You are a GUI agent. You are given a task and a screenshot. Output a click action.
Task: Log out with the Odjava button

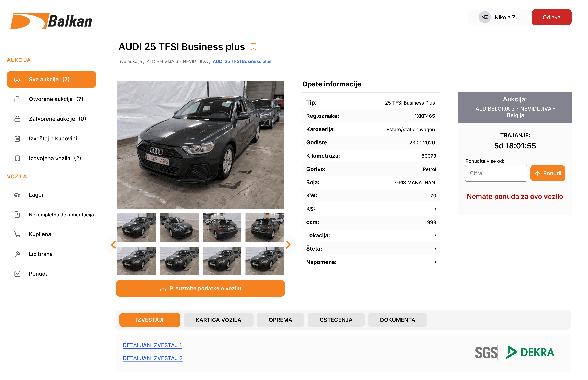(552, 17)
